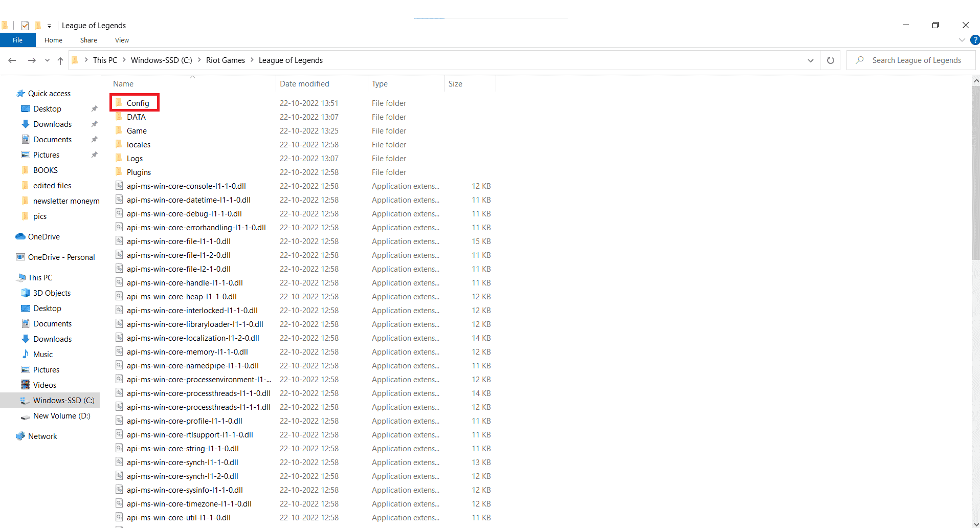Select api-ms-win-core-console-l1-1-0.dll file icon
The height and width of the screenshot is (528, 980).
pos(119,186)
